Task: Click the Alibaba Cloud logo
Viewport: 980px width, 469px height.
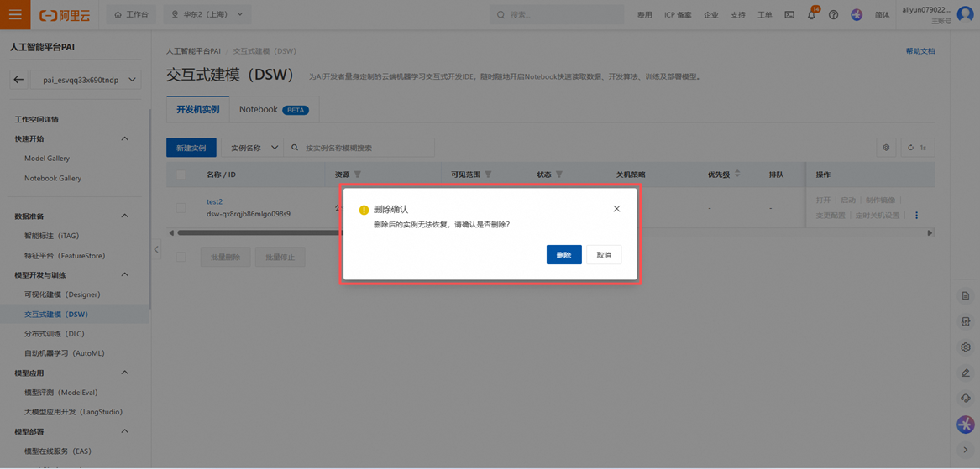Action: (65, 15)
